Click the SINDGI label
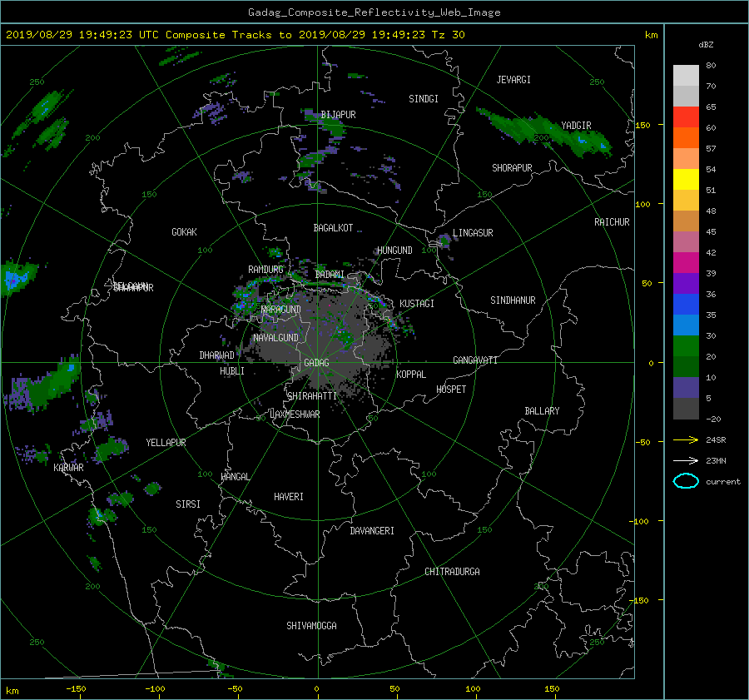The image size is (749, 700). pyautogui.click(x=424, y=99)
